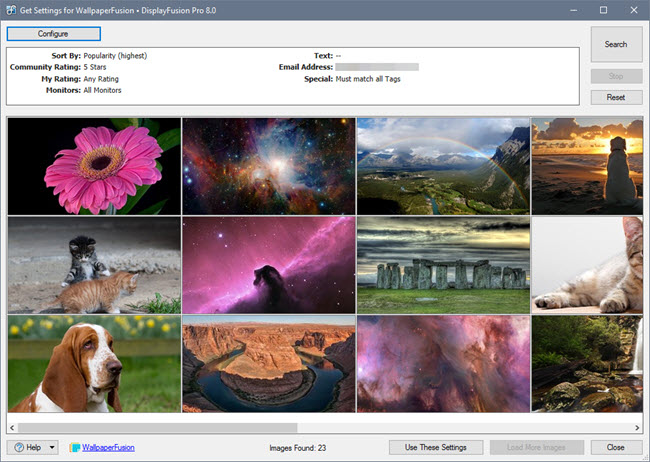Click the 'Any Rating' value
This screenshot has width=650, height=462.
click(101, 79)
